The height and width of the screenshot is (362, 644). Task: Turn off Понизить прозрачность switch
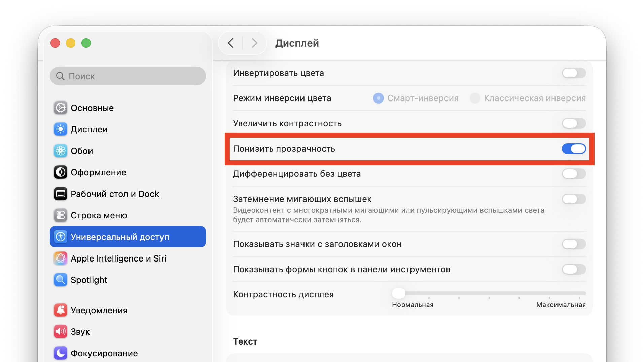click(x=574, y=149)
